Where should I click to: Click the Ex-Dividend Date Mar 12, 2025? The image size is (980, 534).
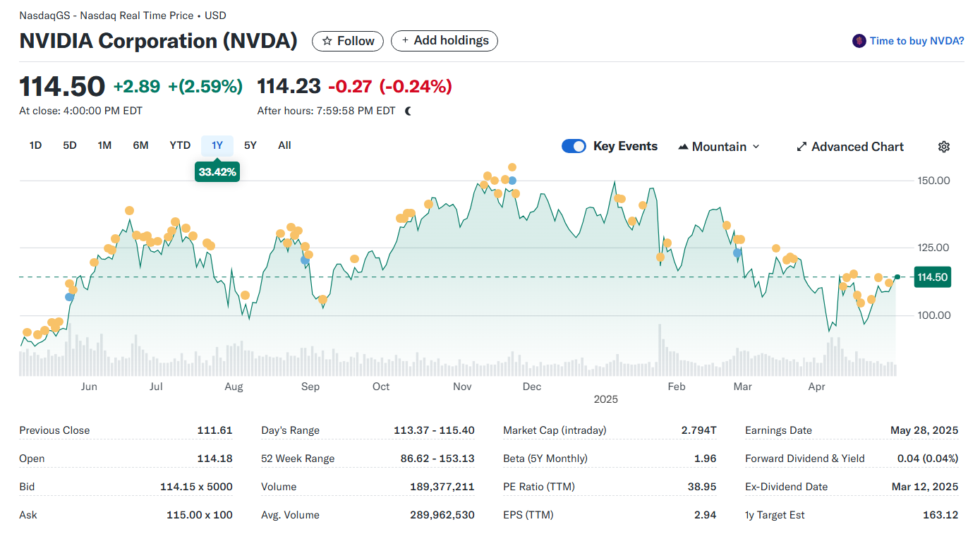pyautogui.click(x=926, y=487)
